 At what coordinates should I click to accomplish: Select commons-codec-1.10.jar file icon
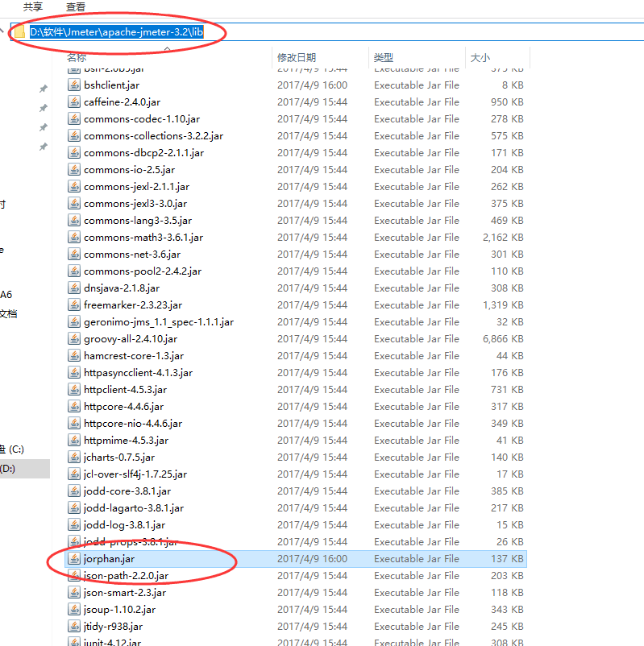[x=74, y=118]
